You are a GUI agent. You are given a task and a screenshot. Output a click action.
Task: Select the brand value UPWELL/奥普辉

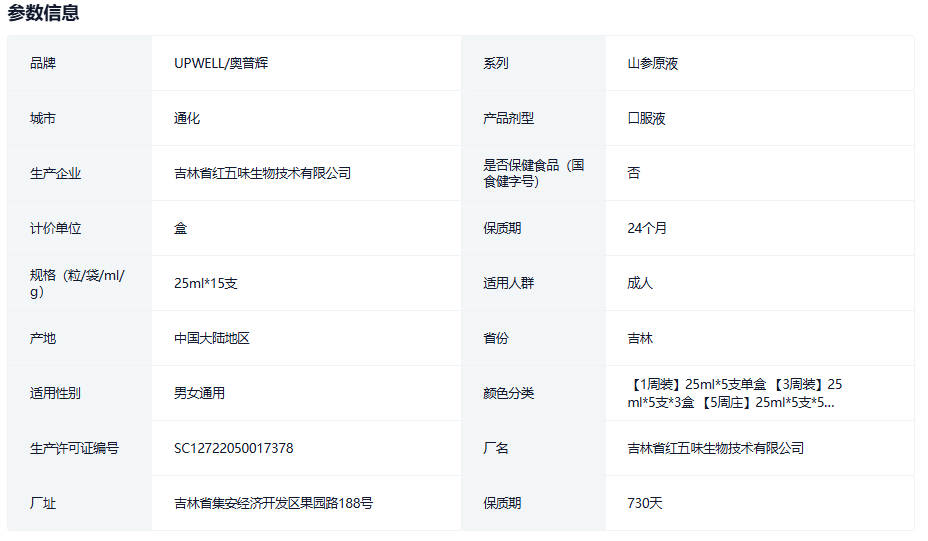pos(221,63)
